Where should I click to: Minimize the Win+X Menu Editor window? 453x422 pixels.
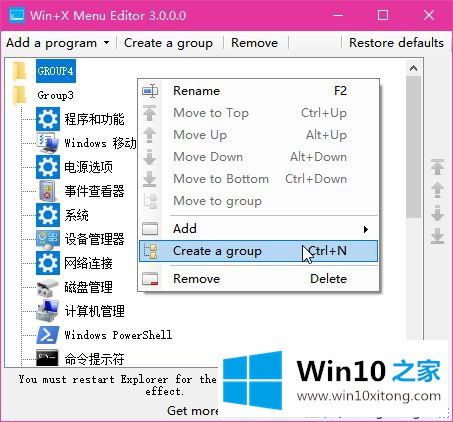(x=338, y=15)
